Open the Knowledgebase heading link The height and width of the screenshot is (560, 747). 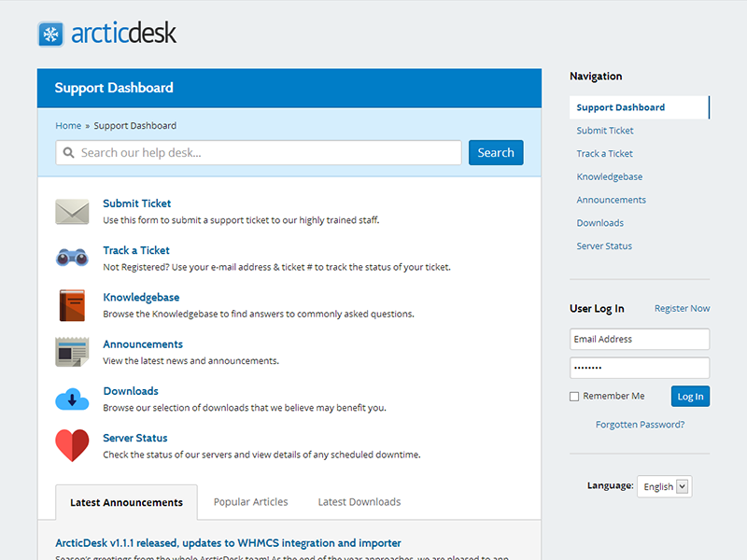[141, 297]
